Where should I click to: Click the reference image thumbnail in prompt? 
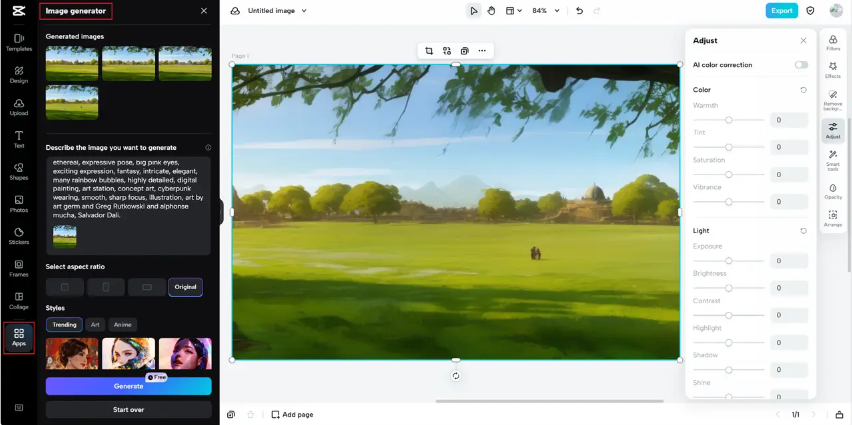[x=65, y=236]
